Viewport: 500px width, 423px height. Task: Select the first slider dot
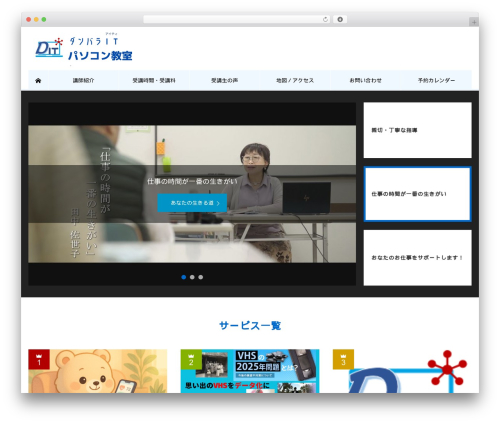click(184, 277)
